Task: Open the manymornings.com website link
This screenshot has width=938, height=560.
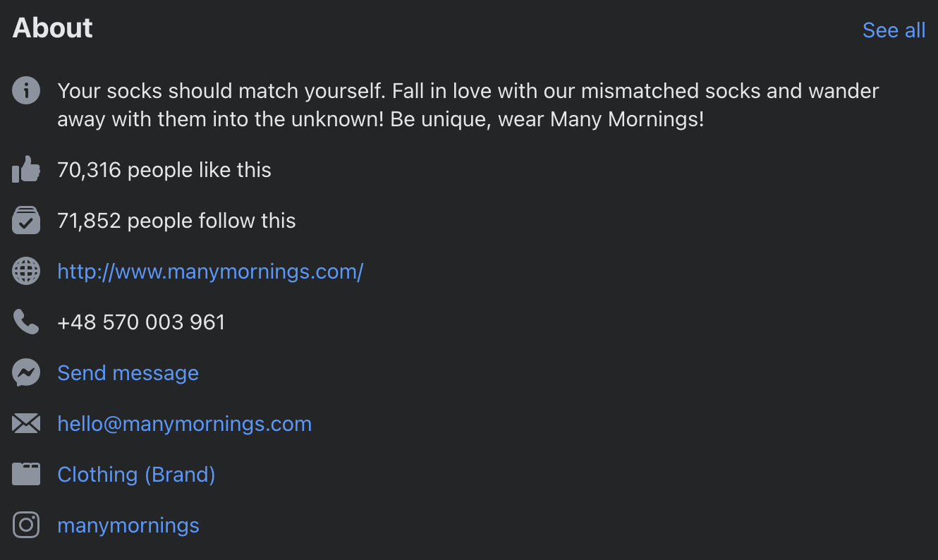Action: tap(210, 272)
